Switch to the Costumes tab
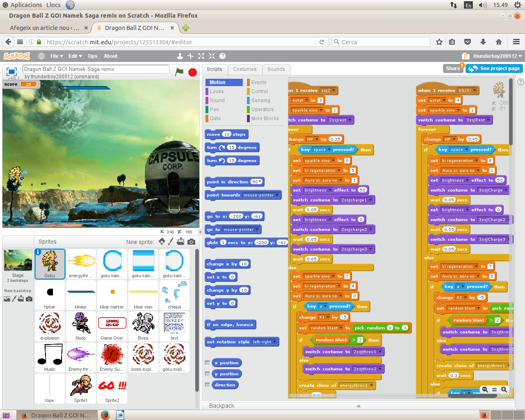This screenshot has height=420, width=525. (244, 69)
